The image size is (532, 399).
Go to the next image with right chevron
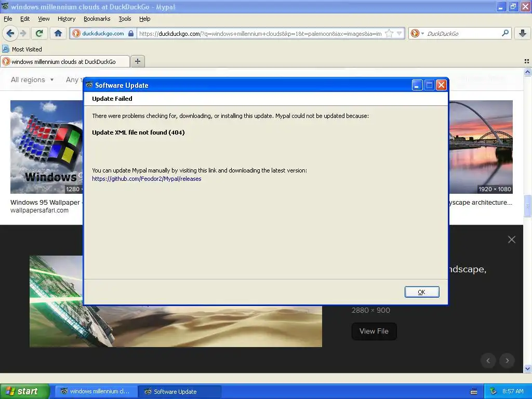click(x=507, y=361)
